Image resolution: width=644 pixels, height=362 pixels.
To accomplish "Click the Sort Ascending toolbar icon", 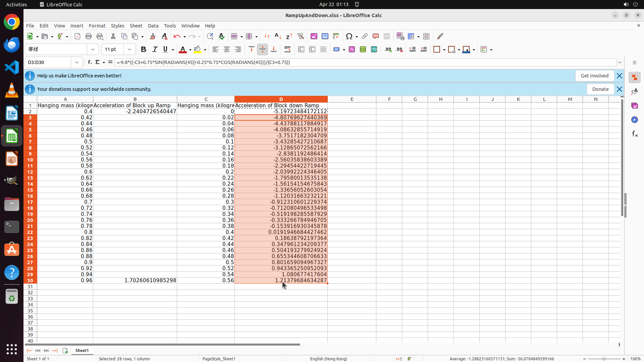I will [x=278, y=36].
